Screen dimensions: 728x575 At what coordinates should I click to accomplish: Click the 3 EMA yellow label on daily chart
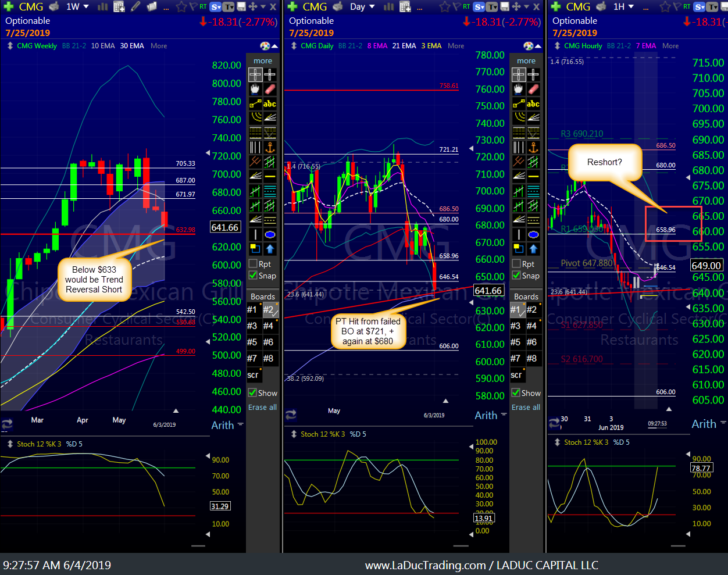point(431,46)
